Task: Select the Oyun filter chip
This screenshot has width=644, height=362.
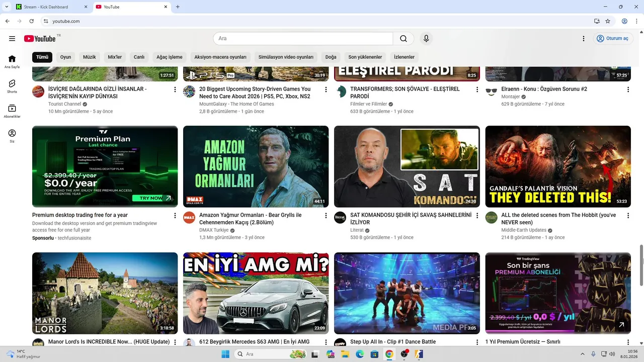Action: click(x=65, y=57)
